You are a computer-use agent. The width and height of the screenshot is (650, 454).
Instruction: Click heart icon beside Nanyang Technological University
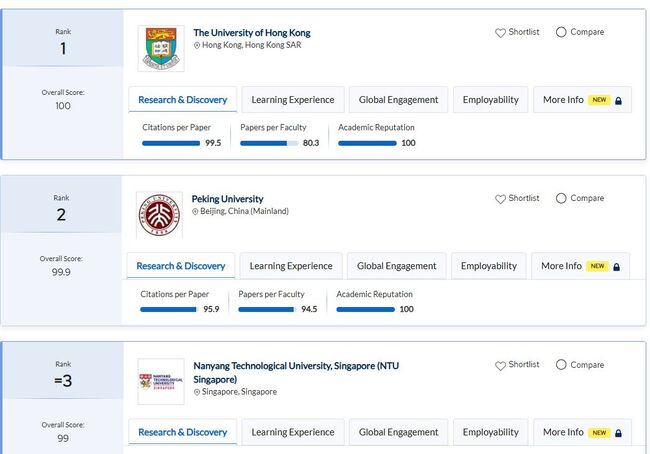click(x=501, y=366)
